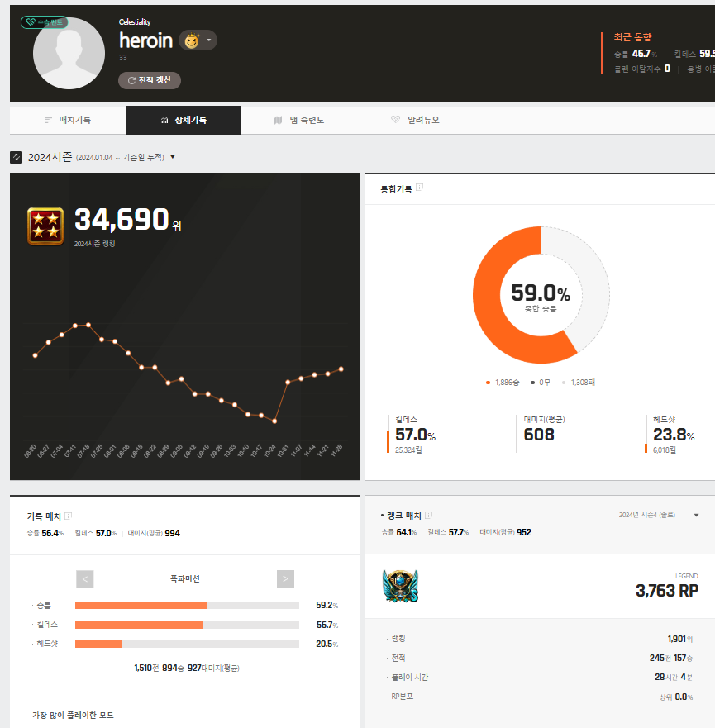Screen dimensions: 715x728
Task: Select the 상세기록 tab
Action: coord(184,120)
